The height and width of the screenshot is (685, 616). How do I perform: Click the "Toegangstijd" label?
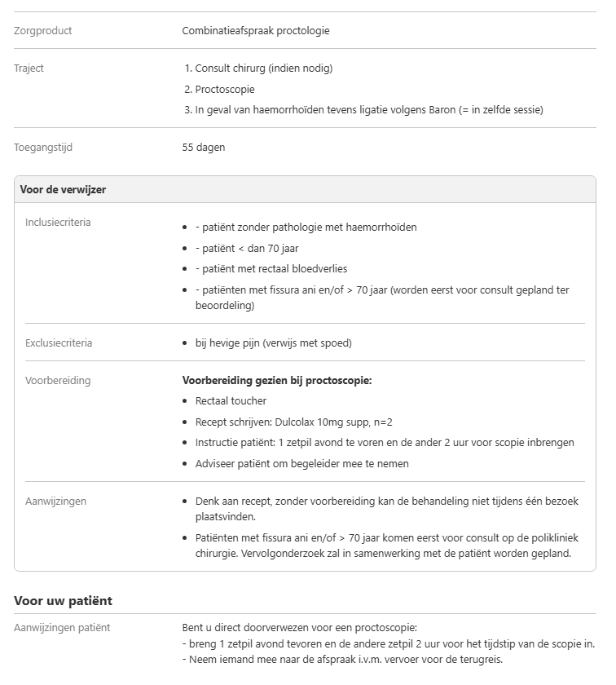tap(43, 148)
